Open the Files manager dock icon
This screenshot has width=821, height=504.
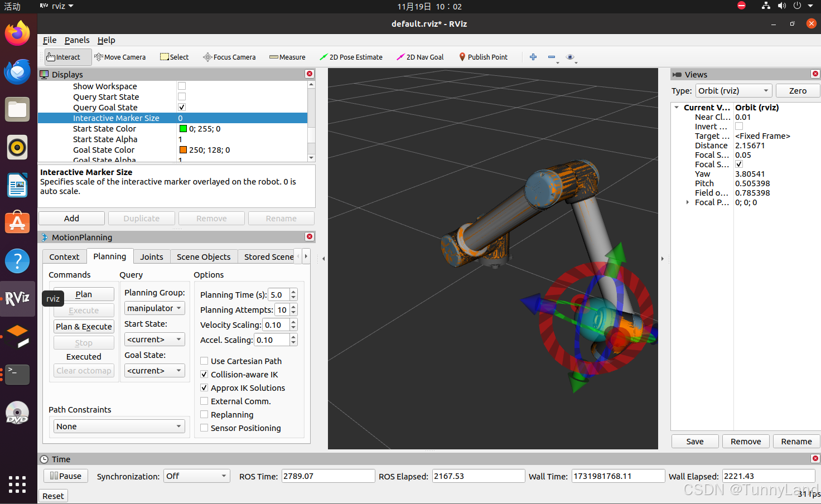coord(17,109)
